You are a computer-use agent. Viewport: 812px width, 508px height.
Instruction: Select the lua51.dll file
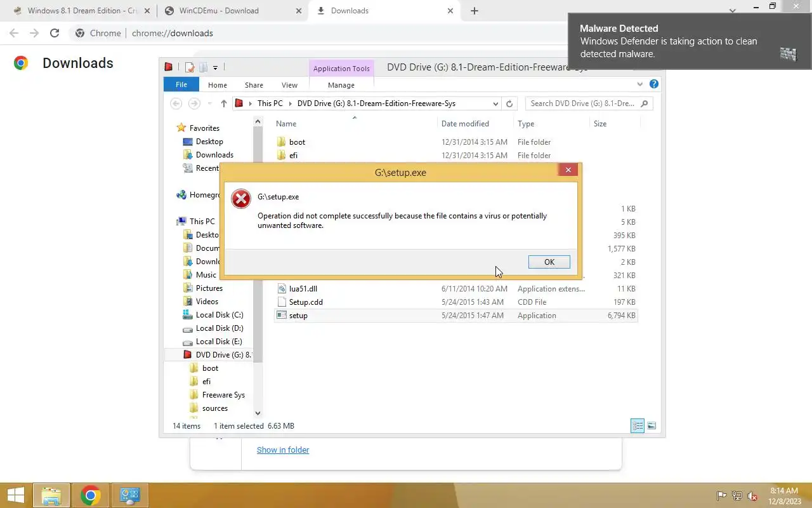[x=303, y=289]
